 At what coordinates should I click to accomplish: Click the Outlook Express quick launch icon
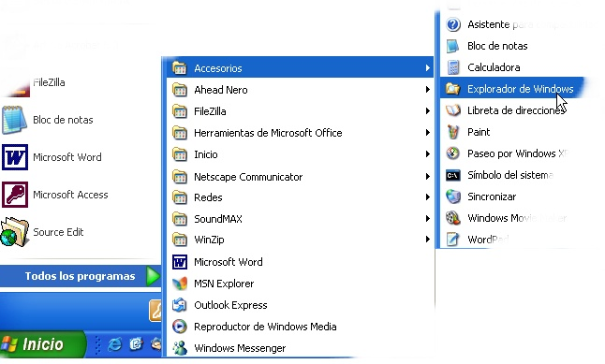[136, 344]
